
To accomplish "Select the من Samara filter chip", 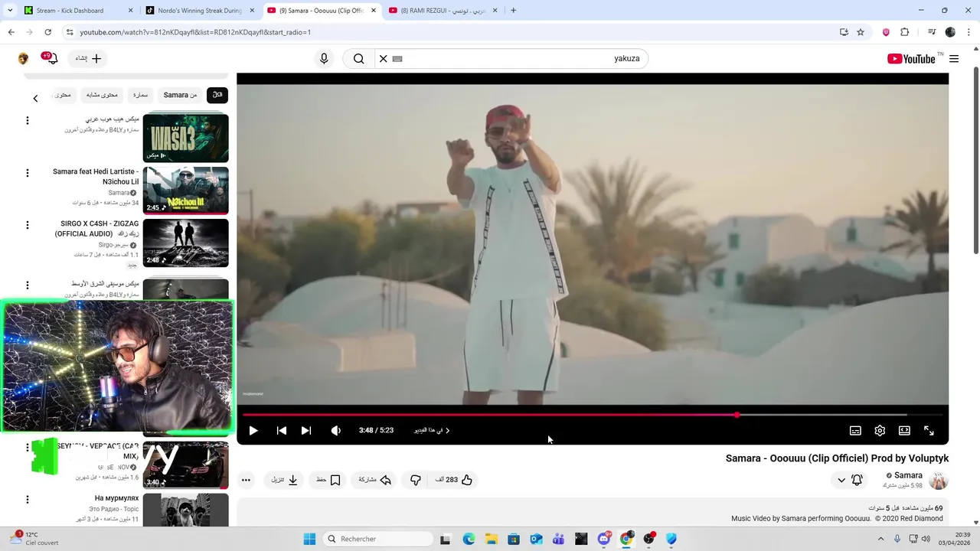I will 181,95.
